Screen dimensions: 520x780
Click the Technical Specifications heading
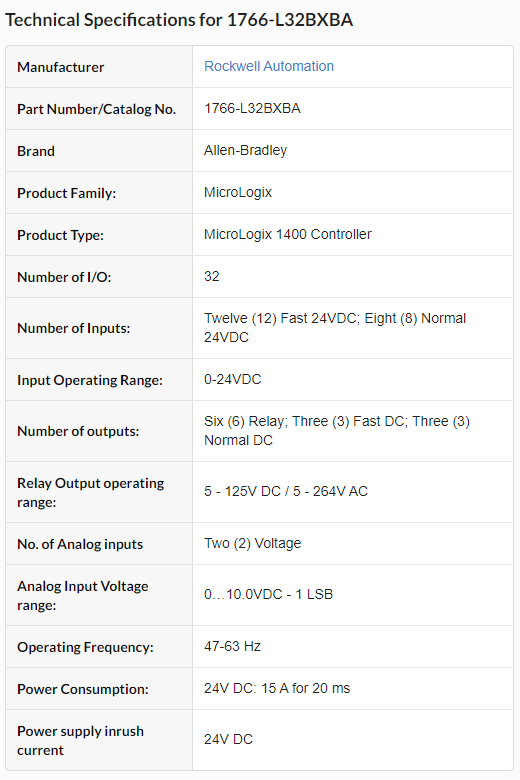(x=179, y=20)
